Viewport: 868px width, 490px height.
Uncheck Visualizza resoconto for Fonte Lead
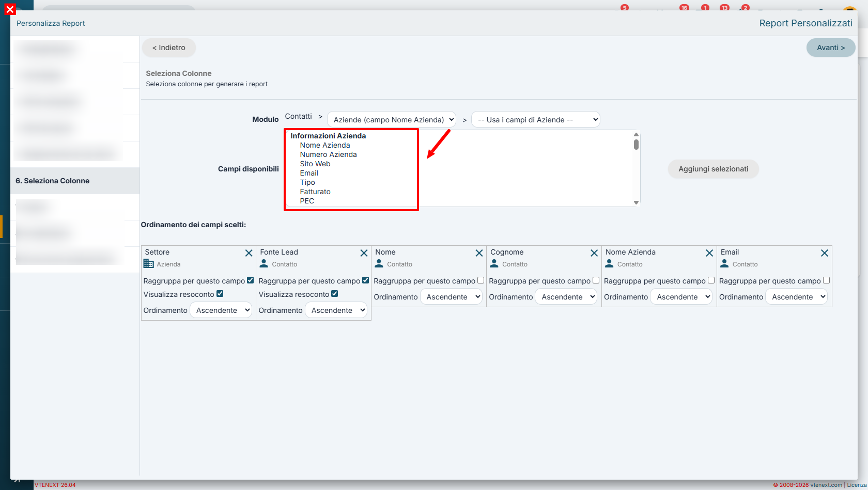pos(335,294)
